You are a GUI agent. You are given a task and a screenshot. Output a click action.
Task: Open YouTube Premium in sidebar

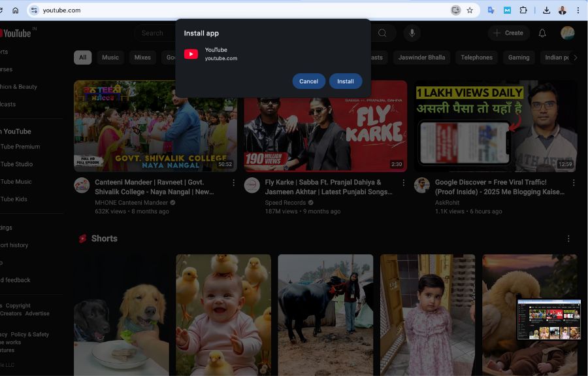20,146
